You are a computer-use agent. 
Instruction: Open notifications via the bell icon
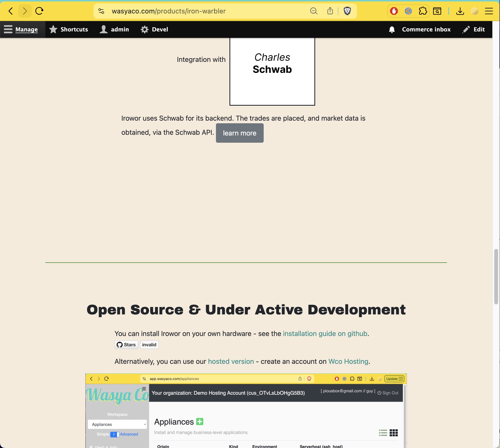(392, 29)
